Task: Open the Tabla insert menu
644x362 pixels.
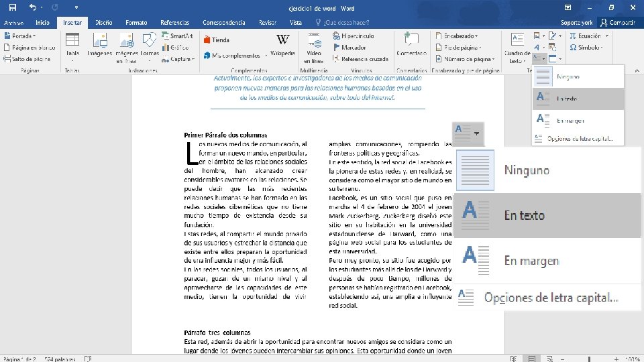Action: [x=72, y=47]
